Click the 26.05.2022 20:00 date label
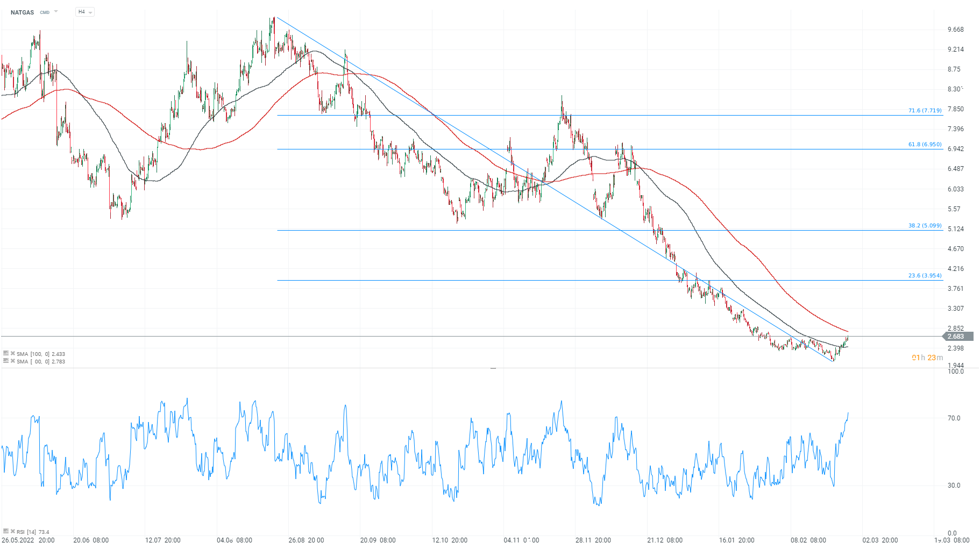The image size is (980, 550). click(x=28, y=540)
